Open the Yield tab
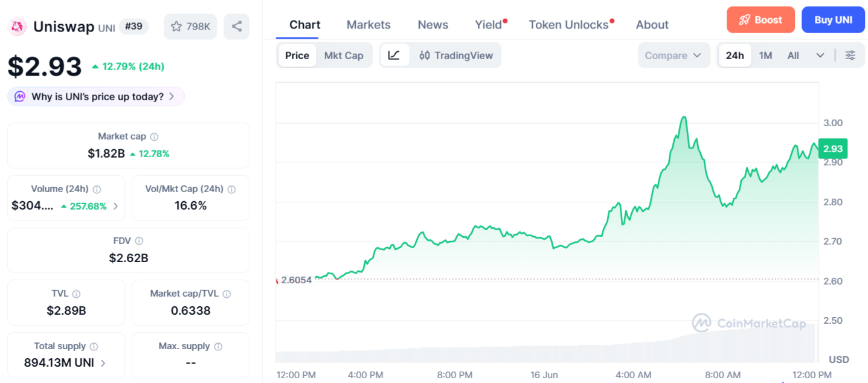Screen dimensions: 868x383 point(489,25)
